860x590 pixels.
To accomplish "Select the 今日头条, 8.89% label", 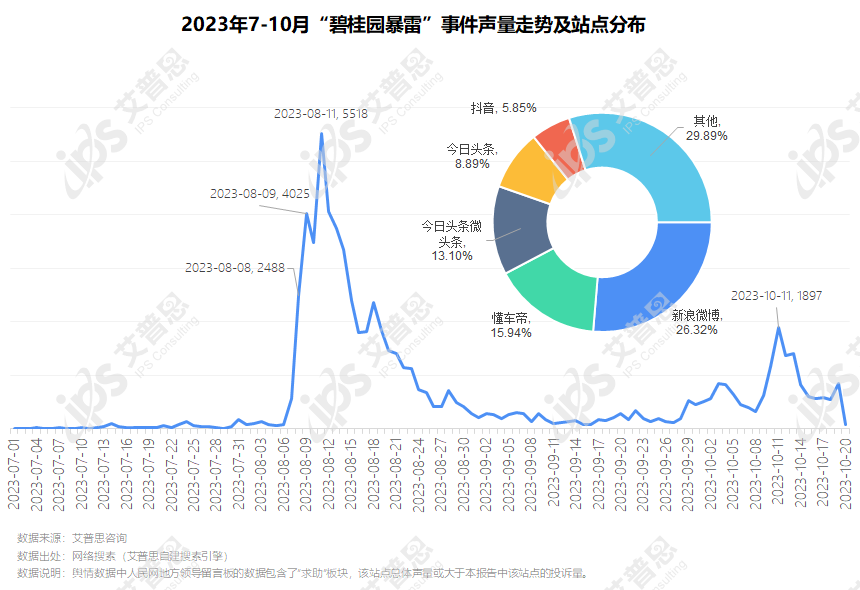I will pyautogui.click(x=471, y=156).
